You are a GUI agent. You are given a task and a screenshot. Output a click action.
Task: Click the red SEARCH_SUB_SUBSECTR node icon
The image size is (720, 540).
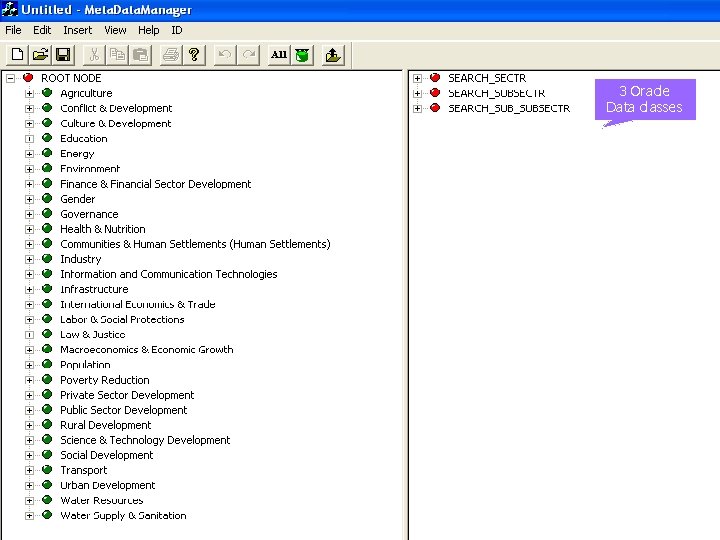pos(435,108)
